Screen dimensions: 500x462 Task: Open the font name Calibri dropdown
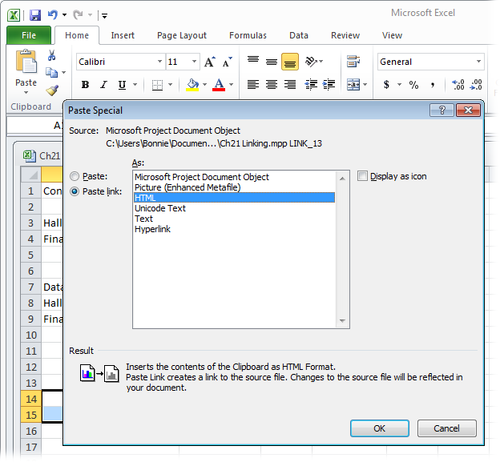[160, 62]
